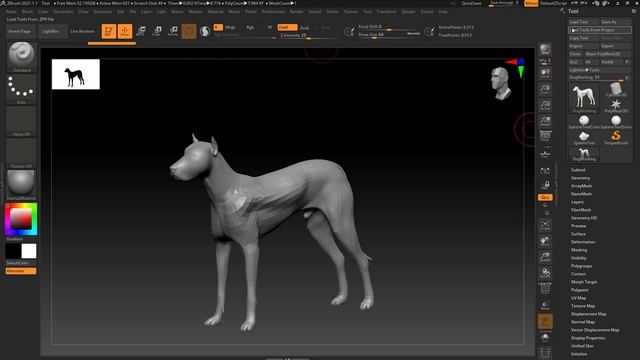
Task: Toggle the orange Transp button
Action: [x=545, y=322]
